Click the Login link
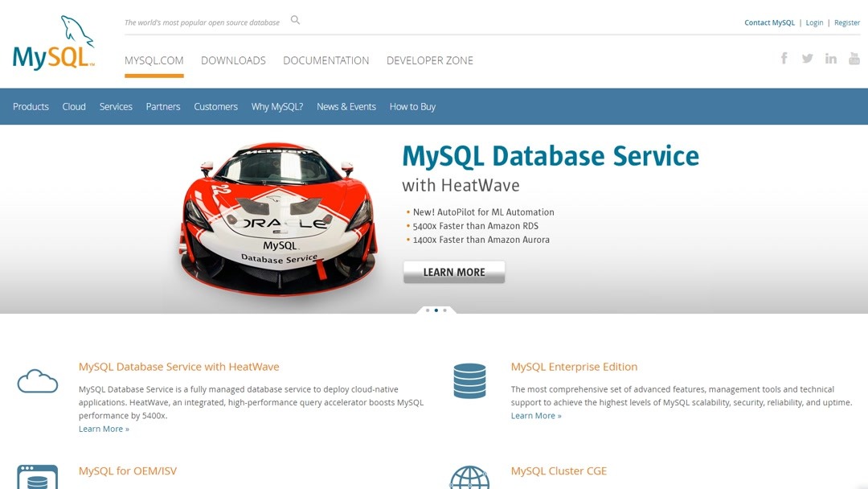This screenshot has width=868, height=489. click(x=814, y=23)
